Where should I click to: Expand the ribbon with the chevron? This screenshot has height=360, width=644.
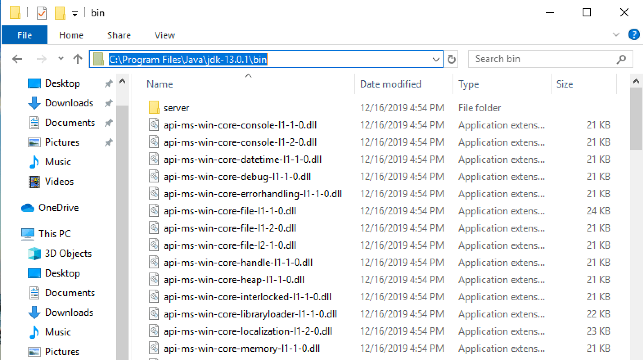(616, 35)
